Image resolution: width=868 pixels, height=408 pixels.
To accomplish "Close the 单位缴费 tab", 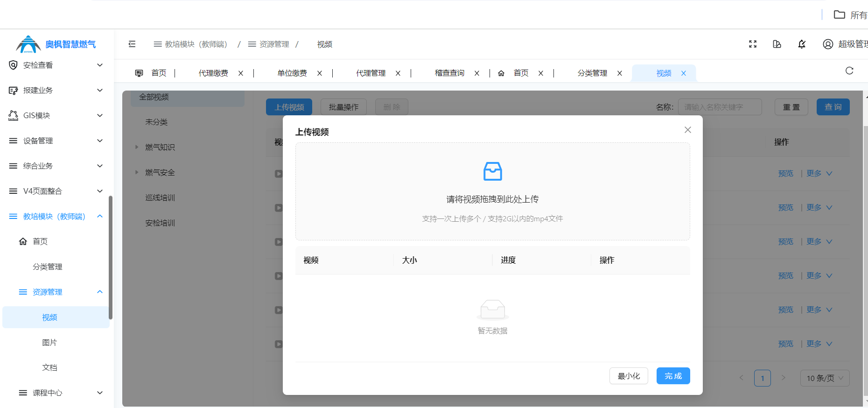I will tap(320, 73).
